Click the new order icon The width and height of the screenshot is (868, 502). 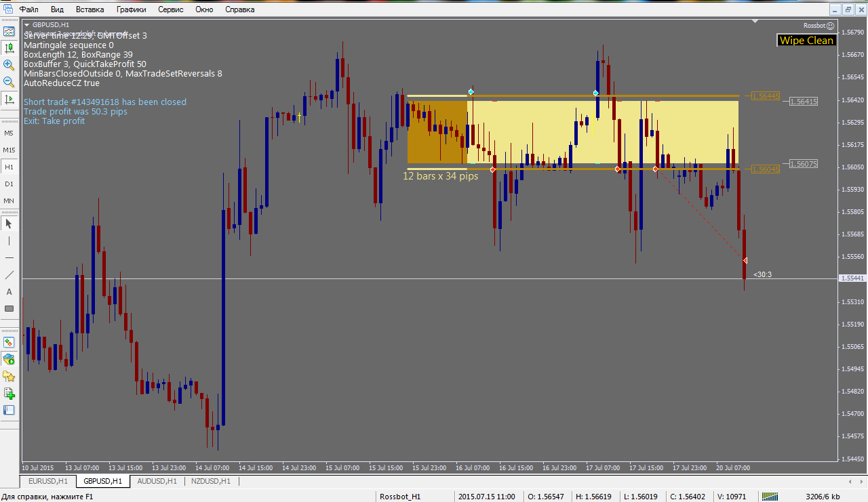(x=9, y=342)
